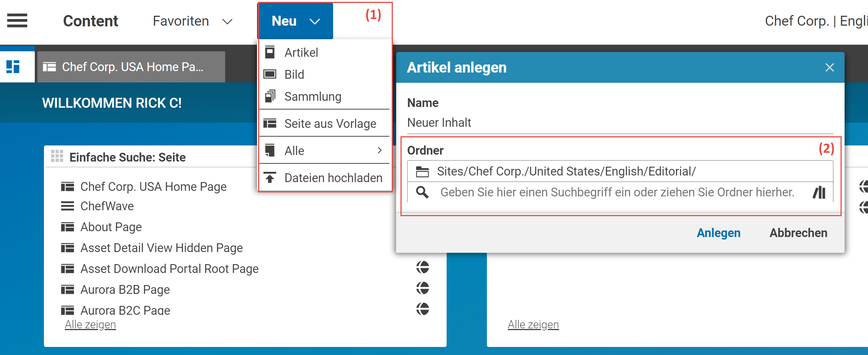Viewport: 868px width, 355px height.
Task: Open Alle zeigen below the page search results
Action: (x=90, y=324)
